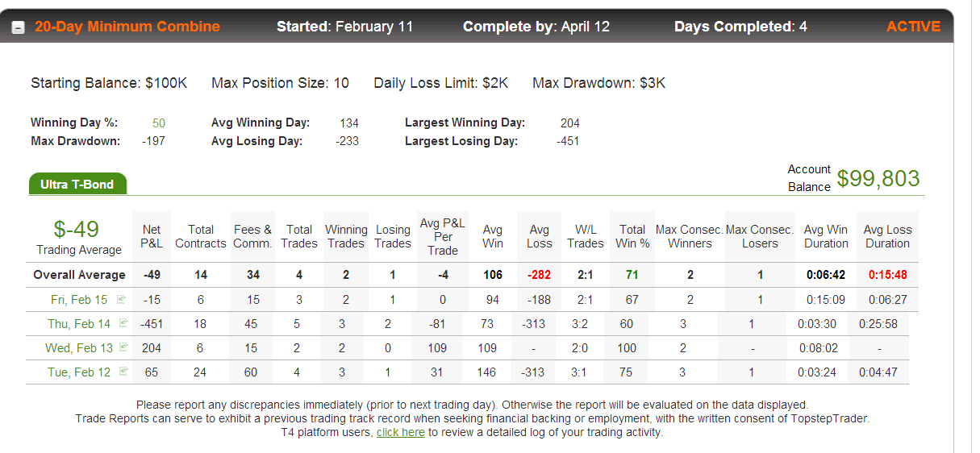This screenshot has height=453, width=980.
Task: Open the report icon beside Tue, Feb 12
Action: coord(123,372)
